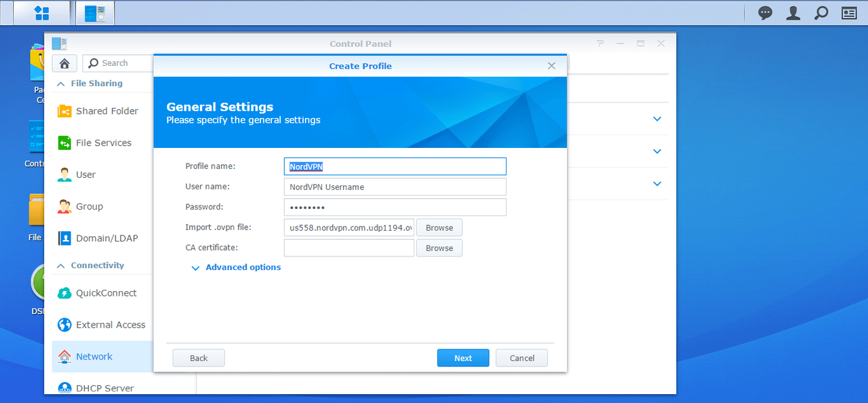
Task: Click the Password field
Action: coord(395,207)
